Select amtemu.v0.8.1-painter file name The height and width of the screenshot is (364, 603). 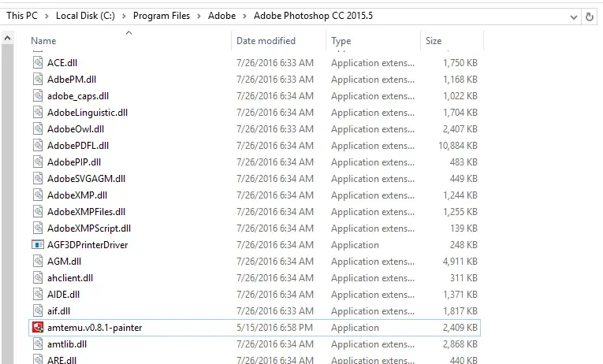coord(95,328)
